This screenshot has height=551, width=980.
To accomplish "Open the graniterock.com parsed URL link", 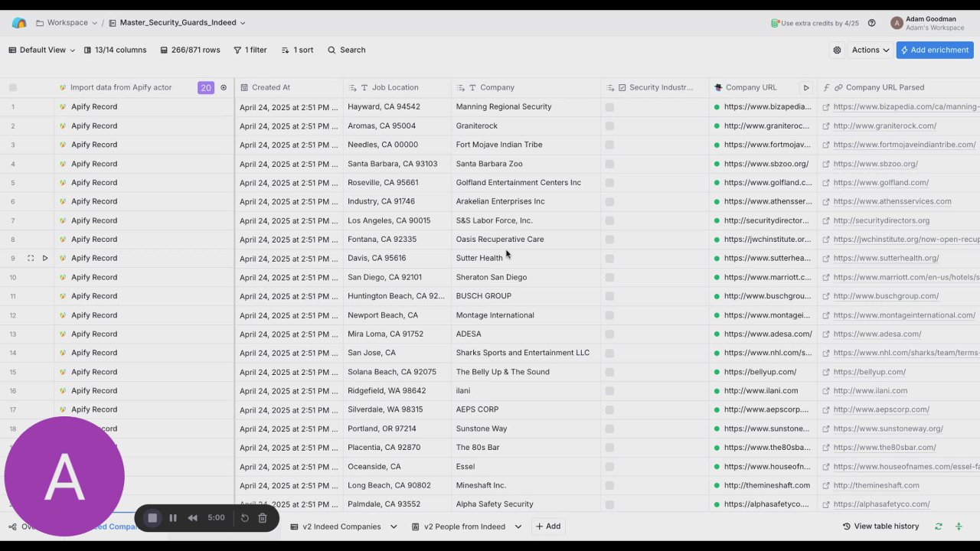I will coord(884,126).
